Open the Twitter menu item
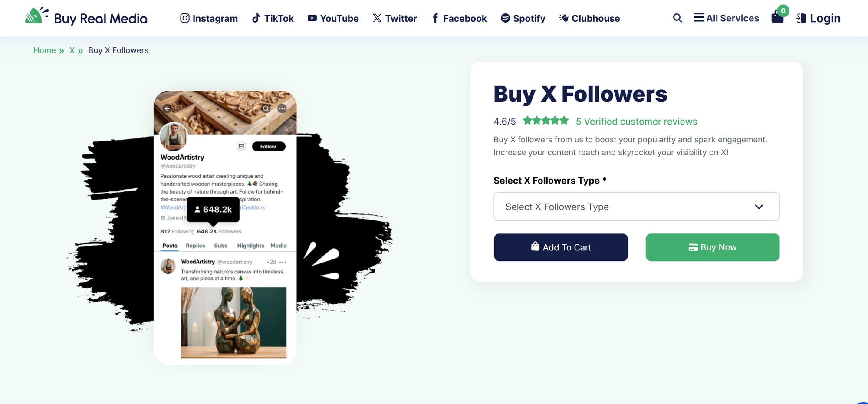This screenshot has height=404, width=868. (395, 18)
